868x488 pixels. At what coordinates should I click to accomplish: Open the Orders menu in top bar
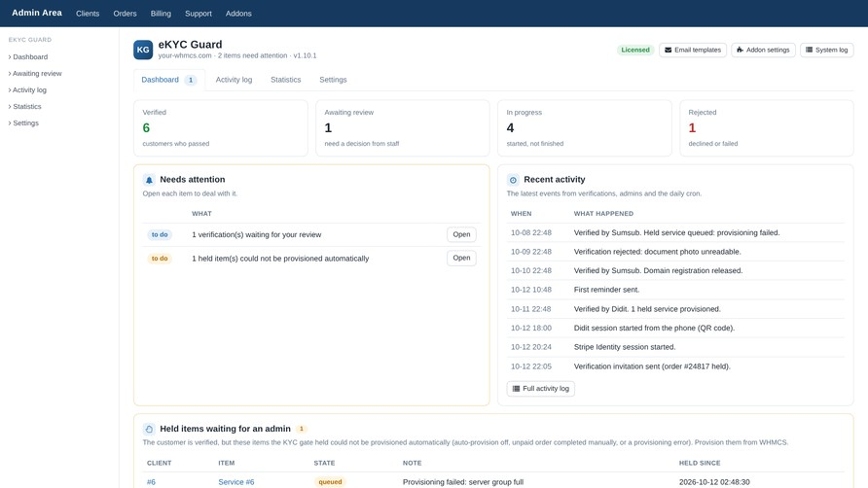tap(125, 14)
